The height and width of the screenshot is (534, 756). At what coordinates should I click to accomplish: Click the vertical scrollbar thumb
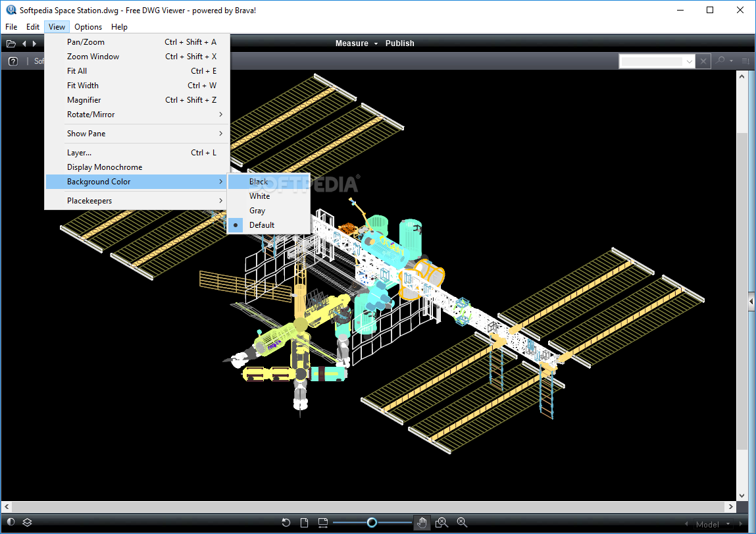point(742,290)
